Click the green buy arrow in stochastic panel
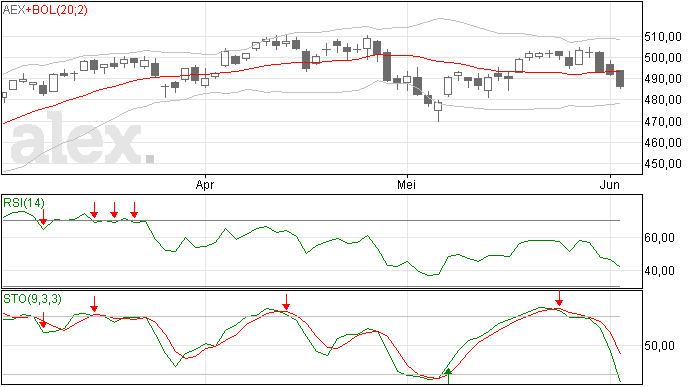 point(448,376)
